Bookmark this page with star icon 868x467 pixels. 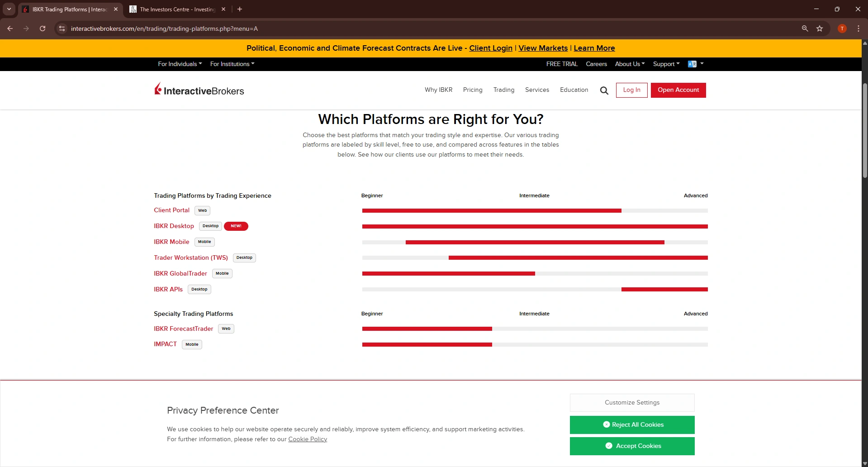(x=820, y=29)
